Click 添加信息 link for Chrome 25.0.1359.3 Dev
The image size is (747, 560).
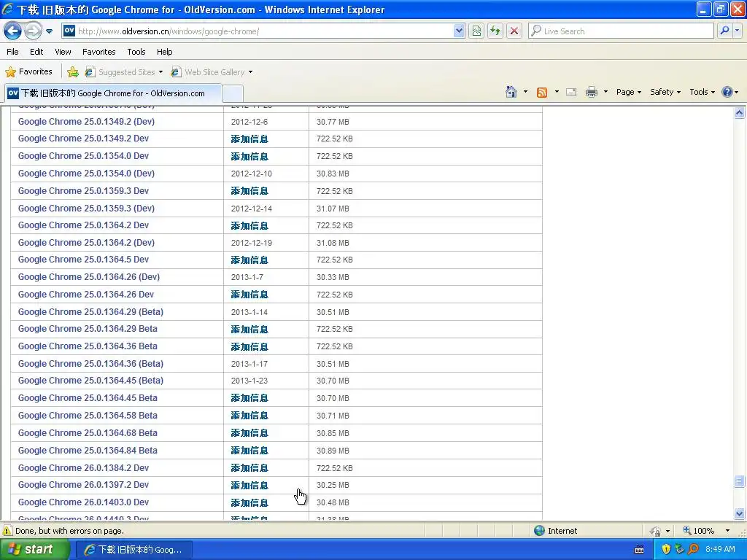(249, 191)
